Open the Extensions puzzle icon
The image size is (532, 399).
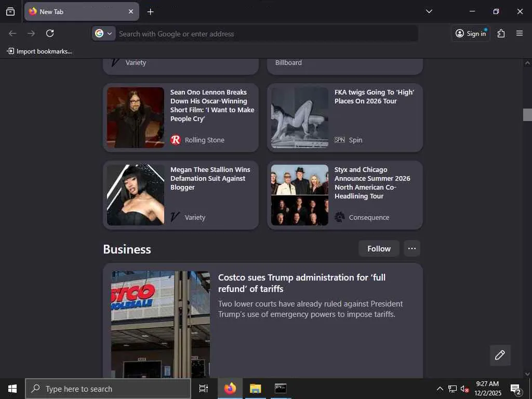pyautogui.click(x=501, y=33)
